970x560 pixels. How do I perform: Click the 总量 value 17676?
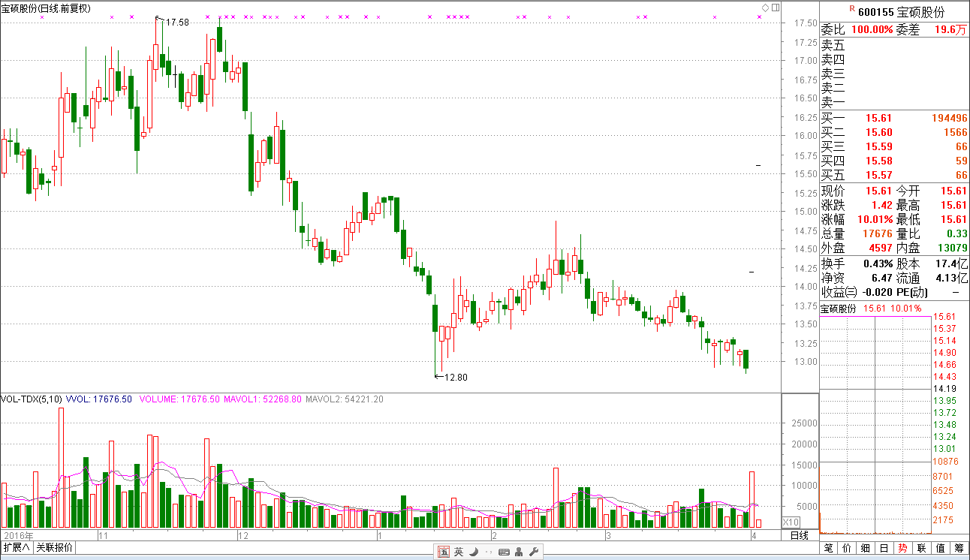pos(876,234)
